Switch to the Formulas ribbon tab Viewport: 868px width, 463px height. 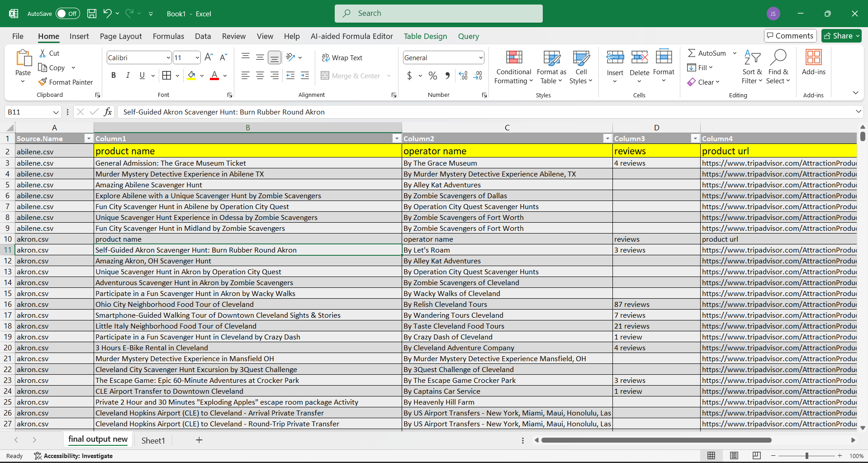tap(168, 36)
